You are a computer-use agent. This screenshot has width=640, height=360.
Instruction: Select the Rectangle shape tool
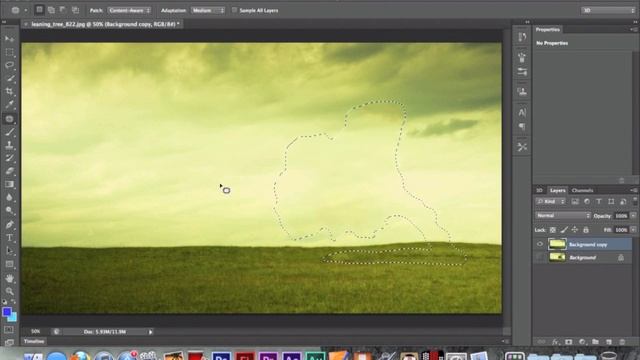click(9, 264)
